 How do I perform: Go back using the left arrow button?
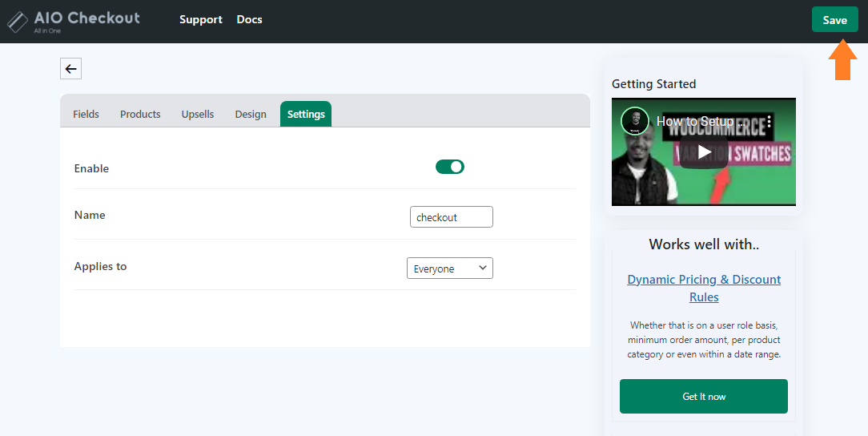pos(70,69)
